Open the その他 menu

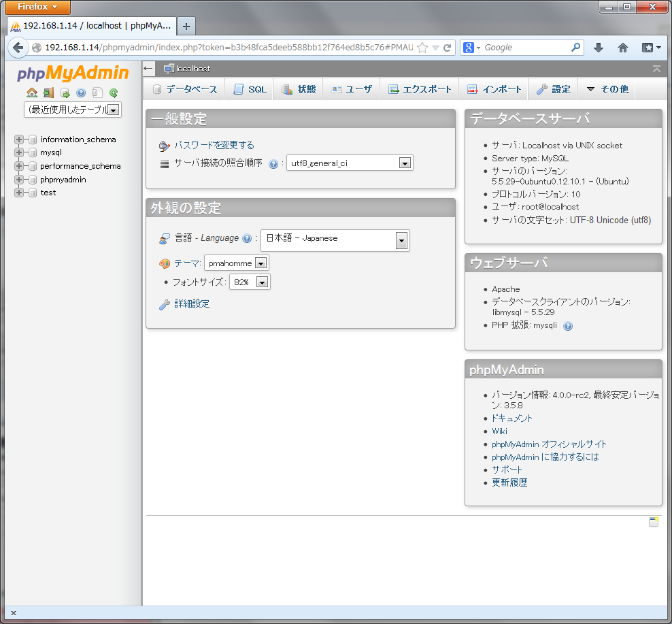pyautogui.click(x=607, y=89)
